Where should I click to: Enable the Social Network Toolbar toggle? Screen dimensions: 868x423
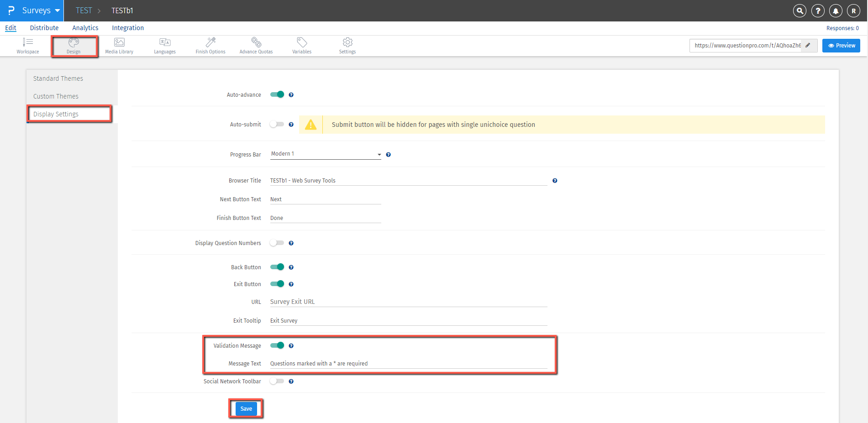click(277, 381)
